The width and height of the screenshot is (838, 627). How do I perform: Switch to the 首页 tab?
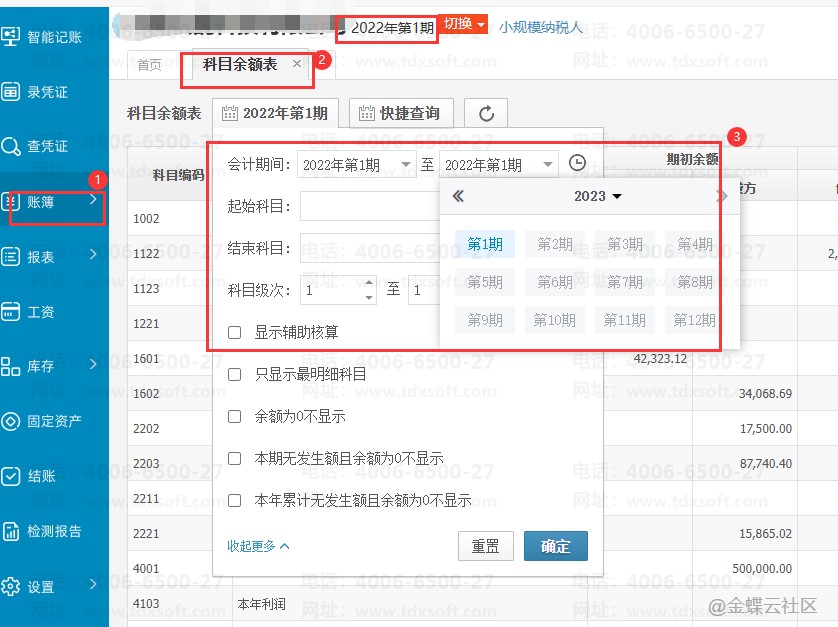pyautogui.click(x=149, y=65)
